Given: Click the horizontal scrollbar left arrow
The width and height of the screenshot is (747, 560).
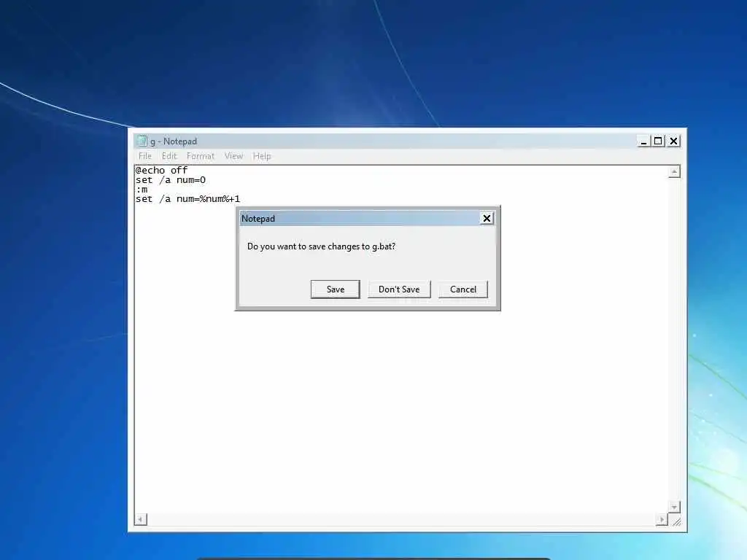Looking at the screenshot, I should [141, 519].
